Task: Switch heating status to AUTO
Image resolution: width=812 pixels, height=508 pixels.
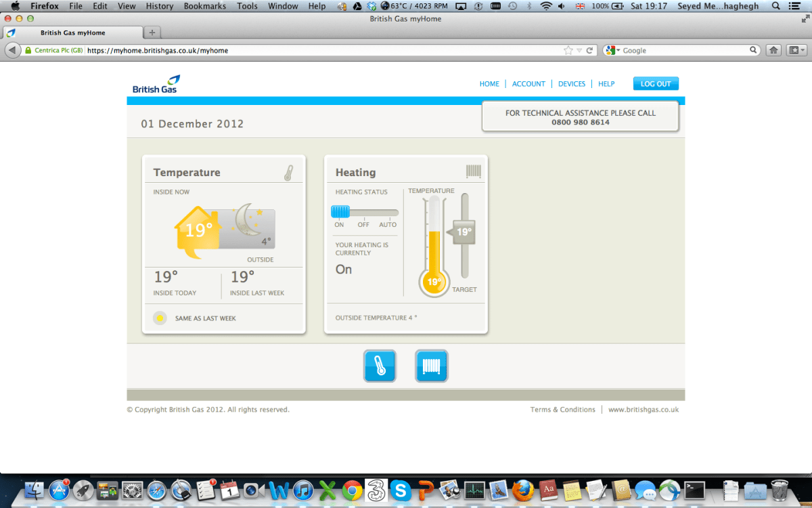Action: pos(388,212)
